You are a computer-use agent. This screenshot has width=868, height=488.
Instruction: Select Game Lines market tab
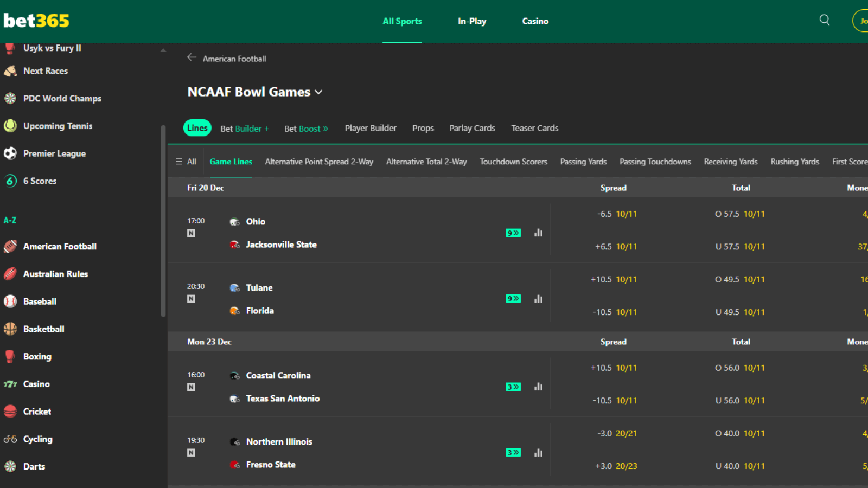[231, 162]
